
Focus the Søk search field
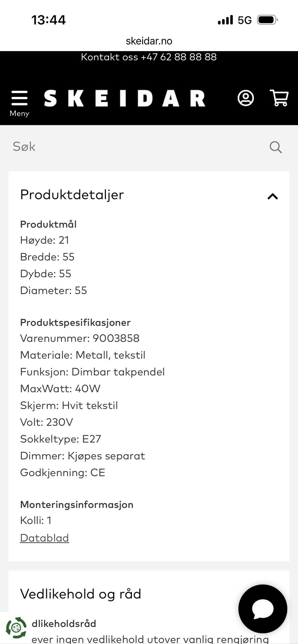click(x=137, y=147)
